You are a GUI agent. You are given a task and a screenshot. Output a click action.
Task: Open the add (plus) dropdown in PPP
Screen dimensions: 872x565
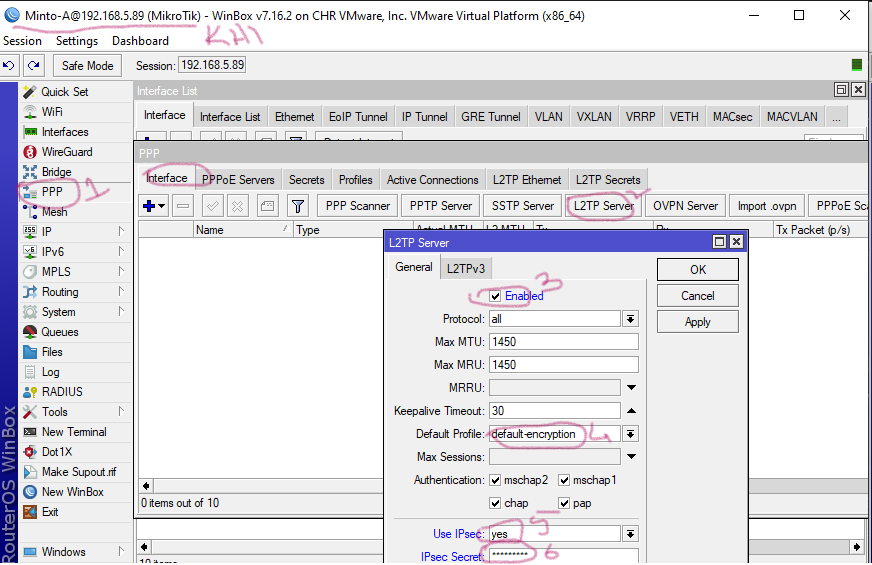coord(153,206)
